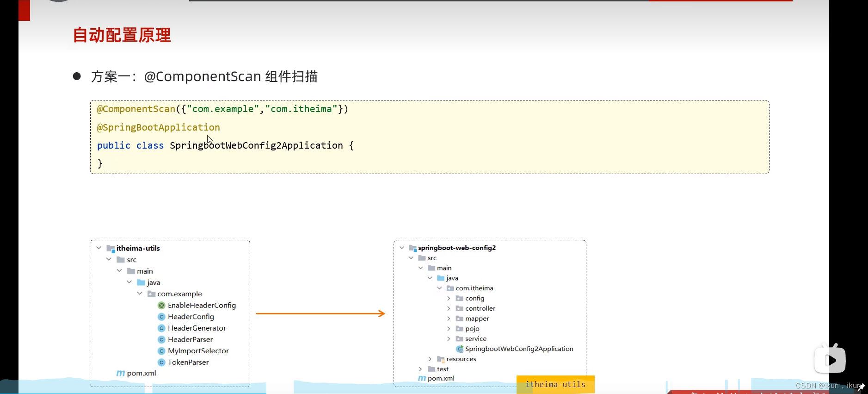The width and height of the screenshot is (868, 394).
Task: Collapse the src folder under itheima-utils
Action: [109, 259]
